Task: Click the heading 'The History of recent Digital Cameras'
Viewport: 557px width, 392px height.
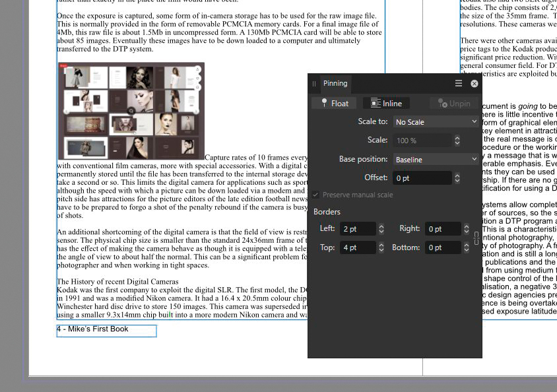Action: click(117, 282)
